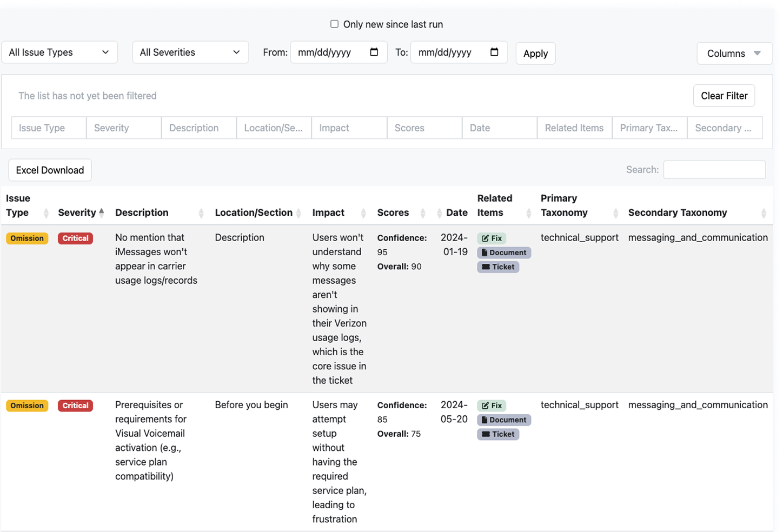Enable 'Only new since last run' checkbox
Screen dimensions: 783x532
click(334, 24)
